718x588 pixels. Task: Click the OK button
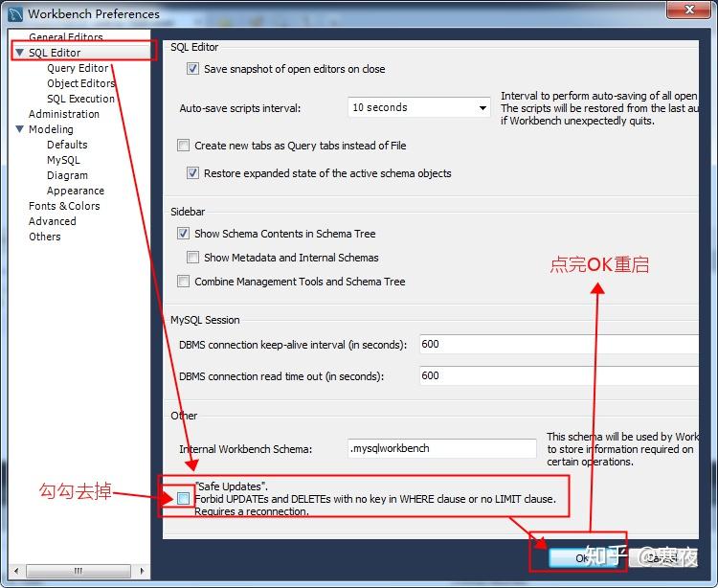(x=586, y=557)
